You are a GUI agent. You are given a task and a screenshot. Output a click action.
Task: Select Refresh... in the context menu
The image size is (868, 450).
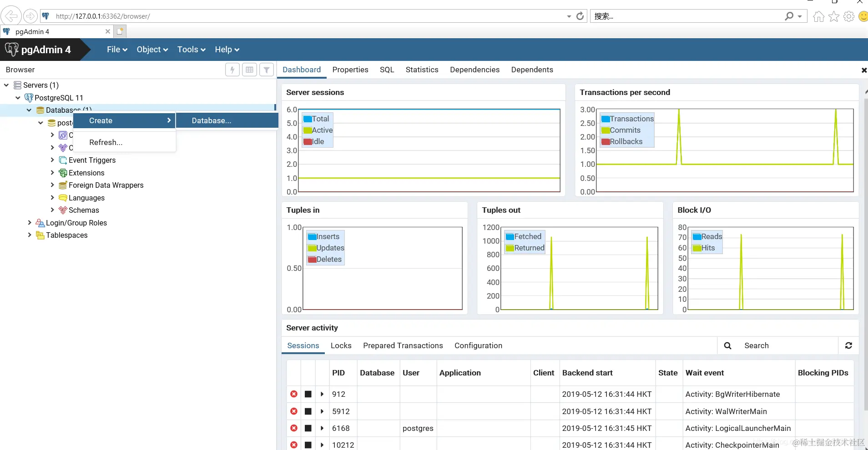click(124, 142)
